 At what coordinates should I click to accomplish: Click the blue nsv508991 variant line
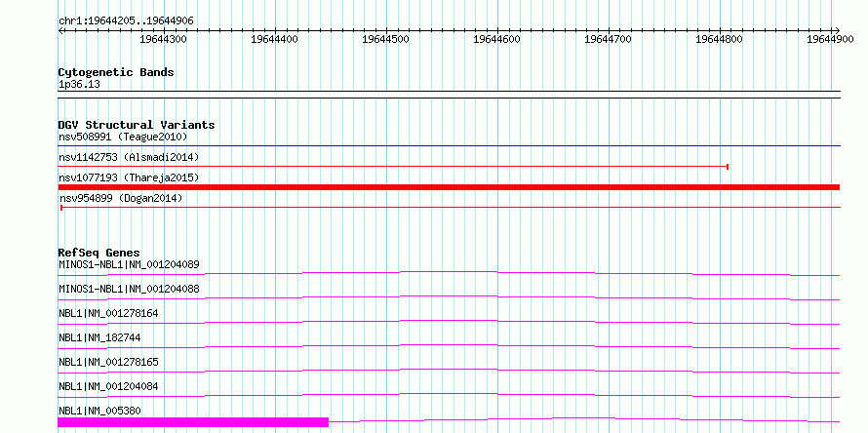pyautogui.click(x=449, y=146)
